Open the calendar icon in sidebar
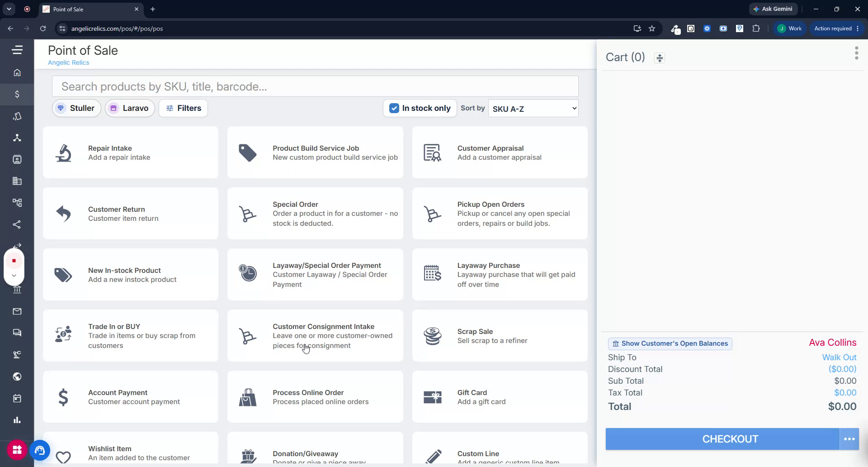868x467 pixels. pos(17,398)
